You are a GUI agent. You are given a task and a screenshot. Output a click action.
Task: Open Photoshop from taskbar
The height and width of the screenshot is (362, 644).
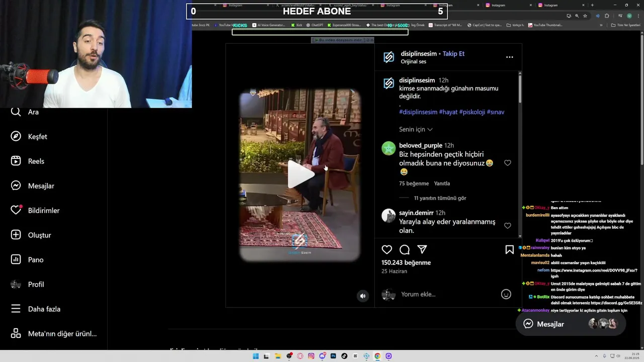tap(333, 356)
